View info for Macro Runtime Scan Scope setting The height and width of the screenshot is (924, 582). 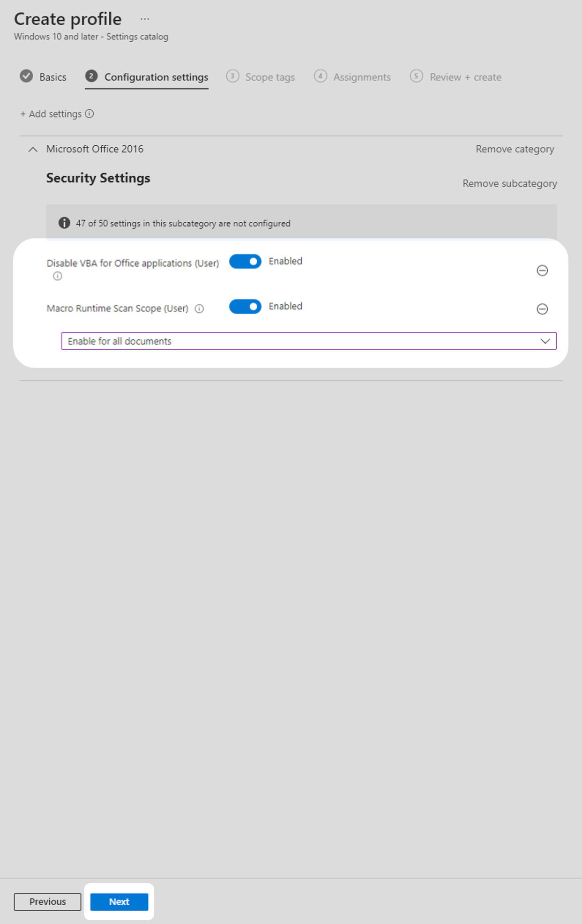pyautogui.click(x=199, y=309)
